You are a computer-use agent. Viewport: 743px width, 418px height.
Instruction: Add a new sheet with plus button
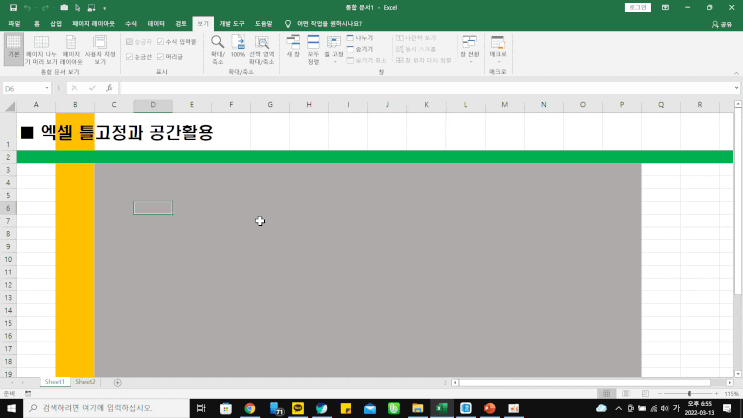(x=118, y=383)
